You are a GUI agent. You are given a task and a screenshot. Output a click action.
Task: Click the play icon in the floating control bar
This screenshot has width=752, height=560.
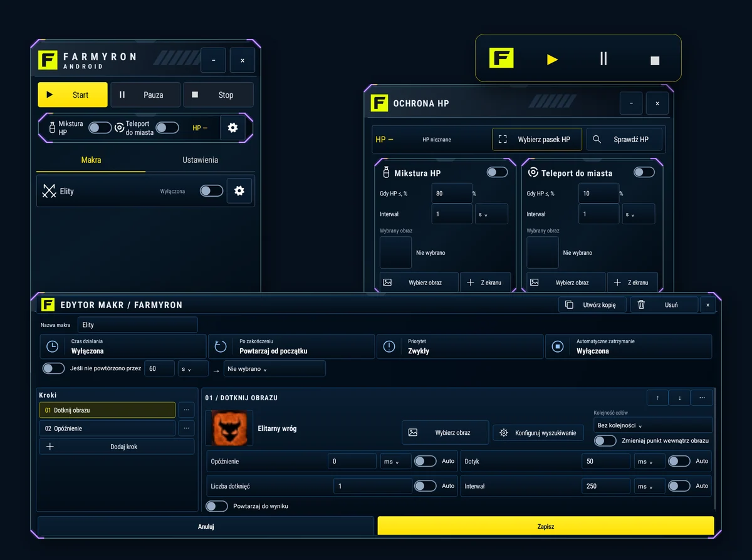552,60
